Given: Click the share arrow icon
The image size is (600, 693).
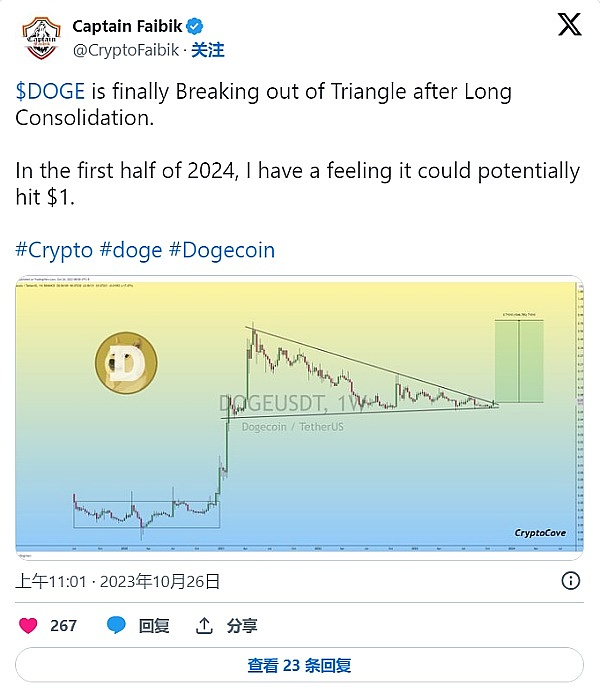Looking at the screenshot, I should point(204,626).
